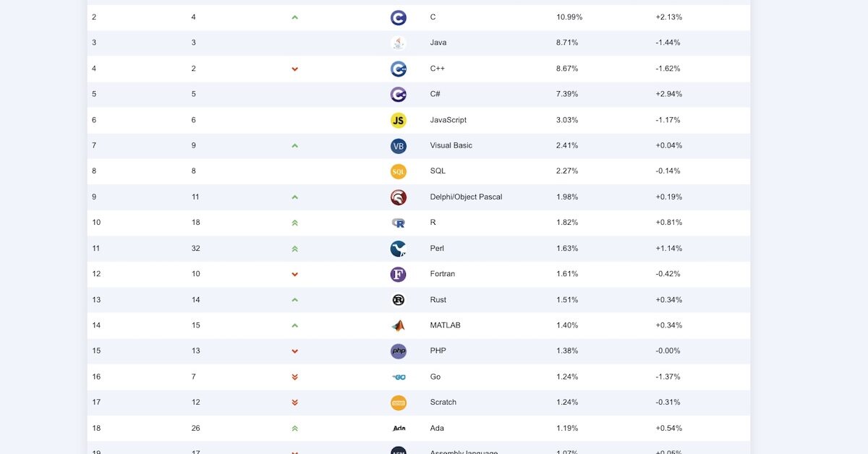Click the Rust gear logo icon

[x=399, y=299]
